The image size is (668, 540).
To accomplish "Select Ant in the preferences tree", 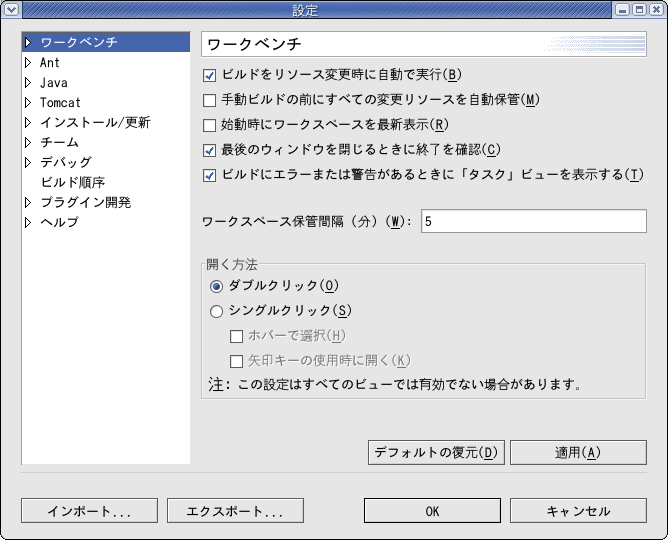I will (50, 63).
